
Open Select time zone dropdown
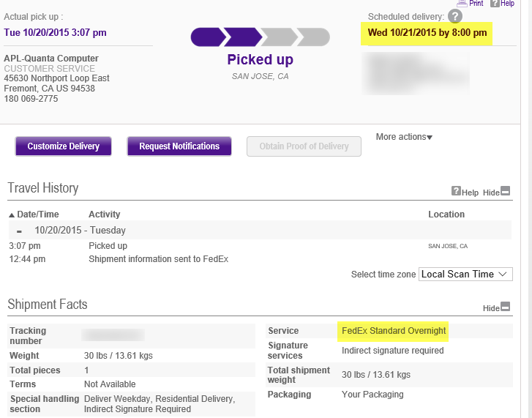tap(465, 274)
